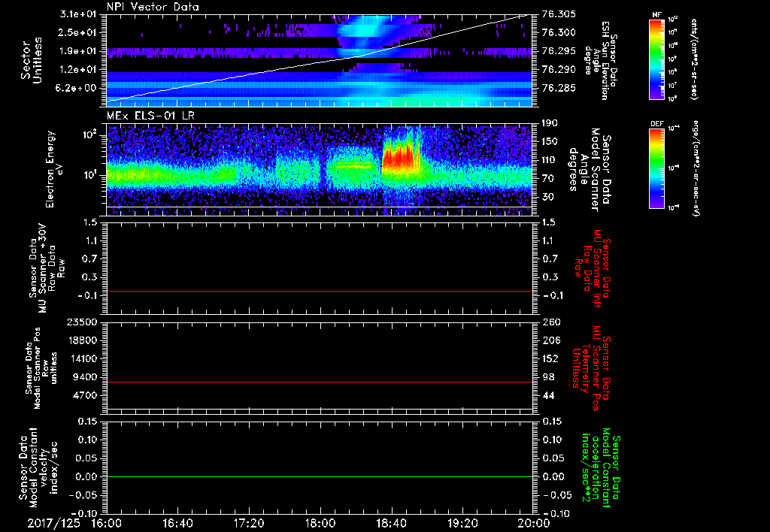Click the 'ESH Sun Elevation Angle' axis title
Image resolution: width=770 pixels, height=532 pixels.
pyautogui.click(x=601, y=60)
